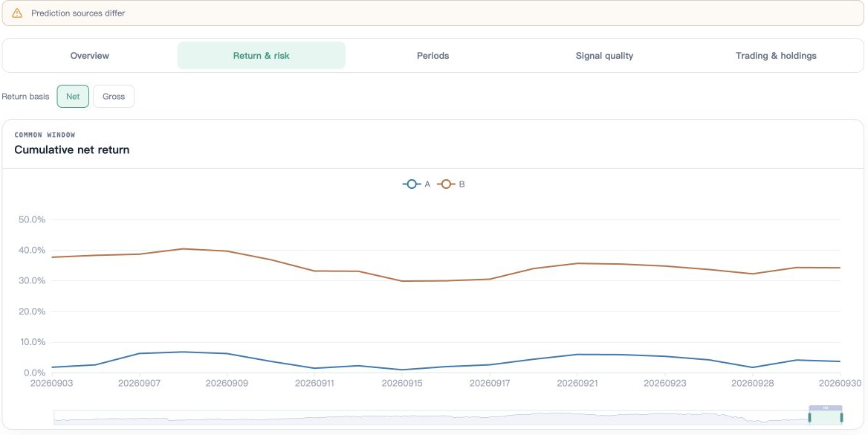Click the 20260915 axis label
This screenshot has height=435, width=868.
403,383
